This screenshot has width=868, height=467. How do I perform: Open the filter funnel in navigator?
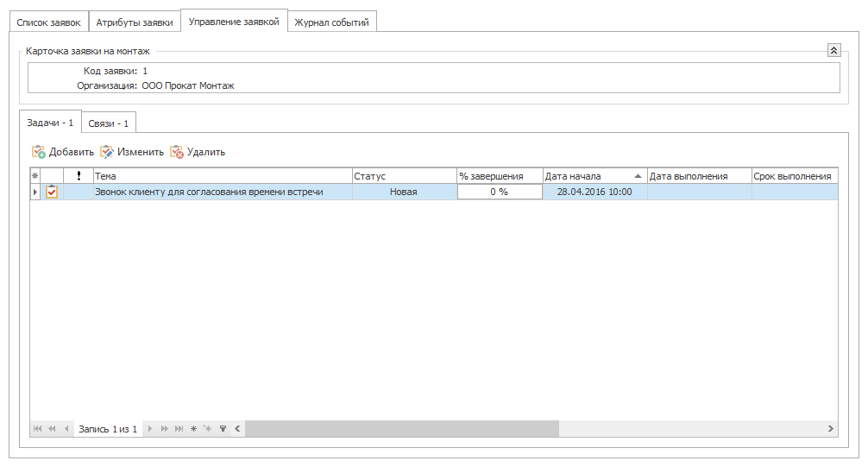(223, 429)
